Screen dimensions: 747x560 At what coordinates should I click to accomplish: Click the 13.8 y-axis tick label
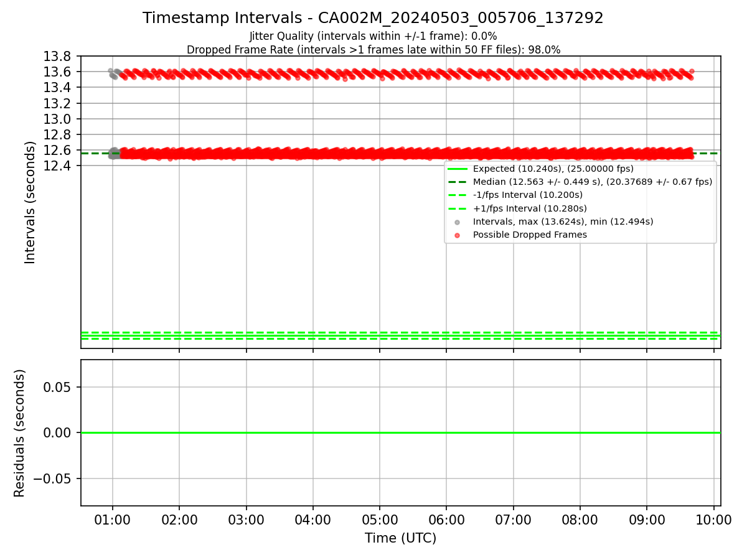58,57
